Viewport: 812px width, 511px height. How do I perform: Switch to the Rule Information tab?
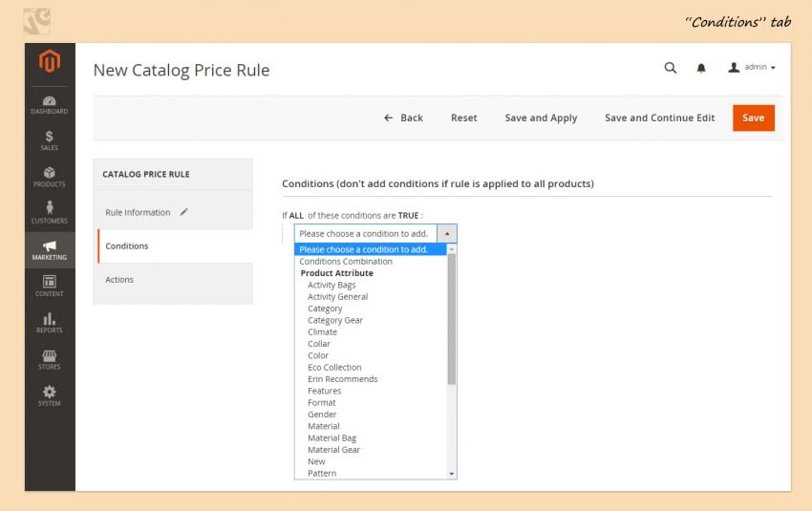[x=138, y=212]
